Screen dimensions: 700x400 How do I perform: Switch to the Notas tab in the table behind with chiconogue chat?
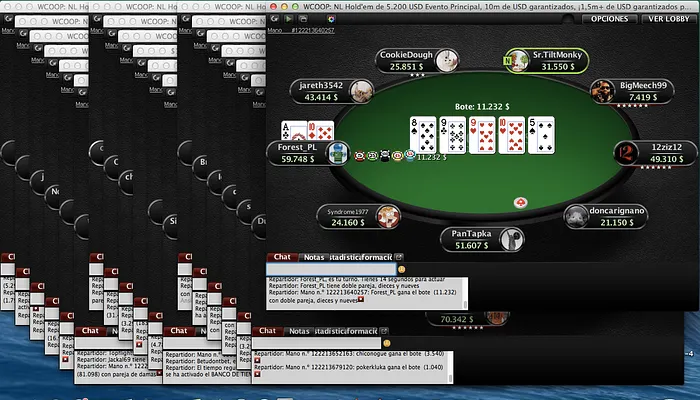299,331
